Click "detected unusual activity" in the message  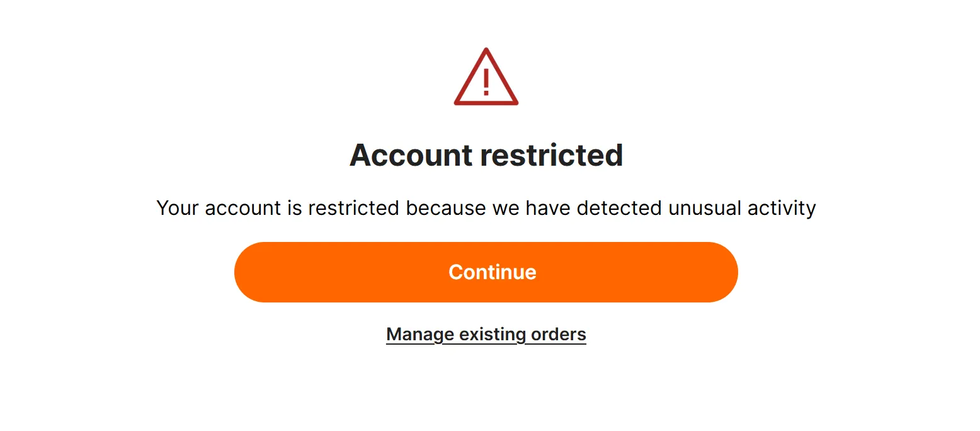(x=697, y=208)
